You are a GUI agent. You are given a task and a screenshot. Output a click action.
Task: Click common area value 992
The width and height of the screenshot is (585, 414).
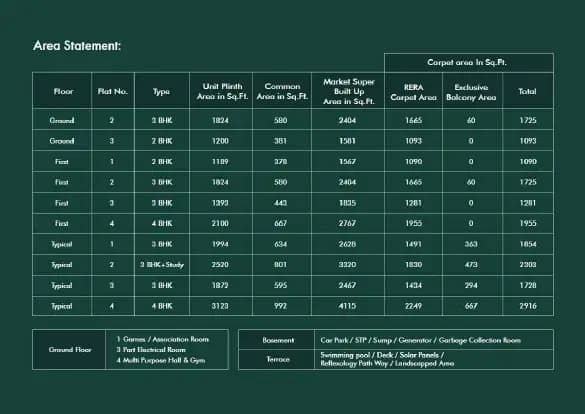pyautogui.click(x=281, y=306)
